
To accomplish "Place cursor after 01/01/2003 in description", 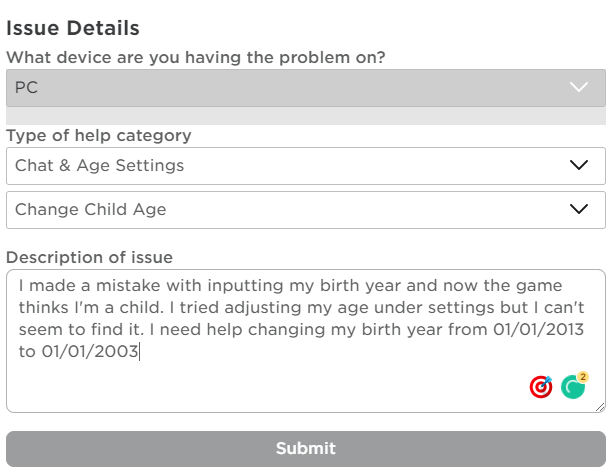I will (140, 352).
